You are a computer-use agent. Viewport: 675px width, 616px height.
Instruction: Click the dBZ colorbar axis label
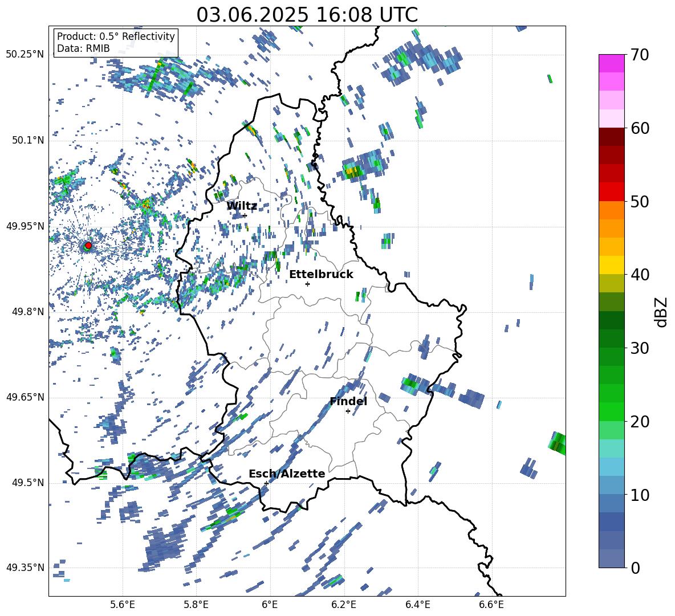pos(661,312)
